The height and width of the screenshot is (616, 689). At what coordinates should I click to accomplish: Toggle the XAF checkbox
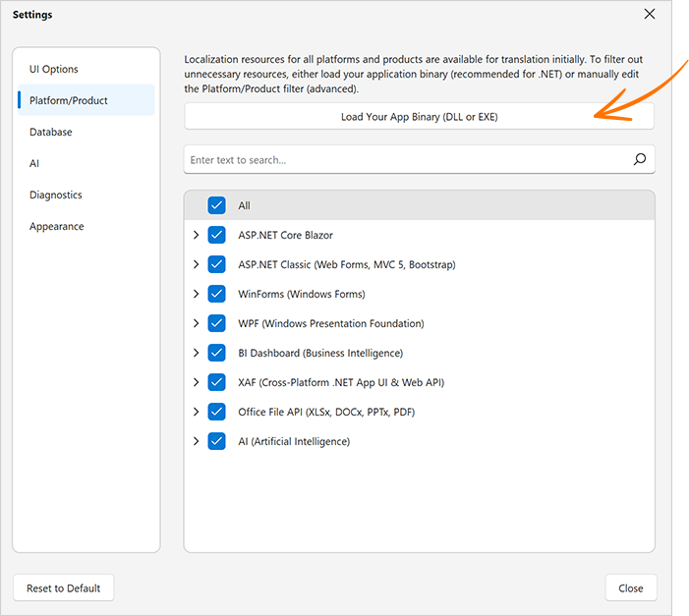216,382
